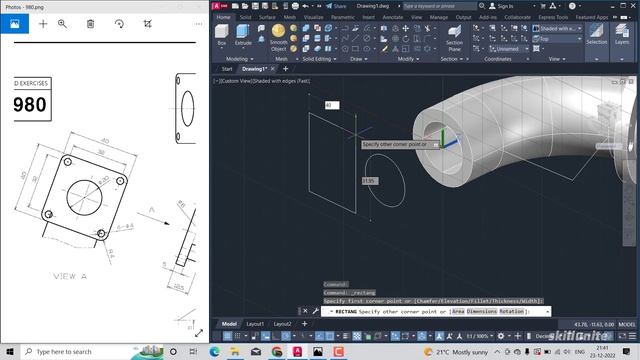Click the Solid Union icon
The width and height of the screenshot is (640, 360).
click(306, 28)
